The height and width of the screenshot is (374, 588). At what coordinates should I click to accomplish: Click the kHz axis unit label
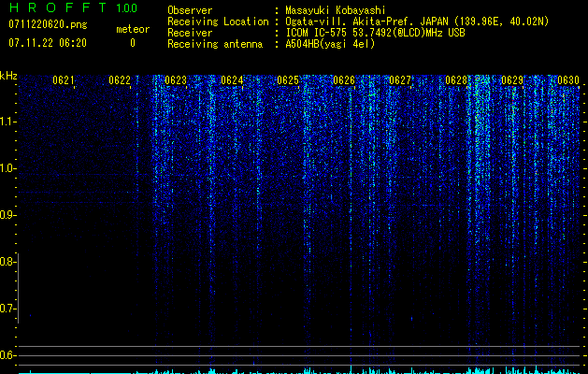[8, 76]
